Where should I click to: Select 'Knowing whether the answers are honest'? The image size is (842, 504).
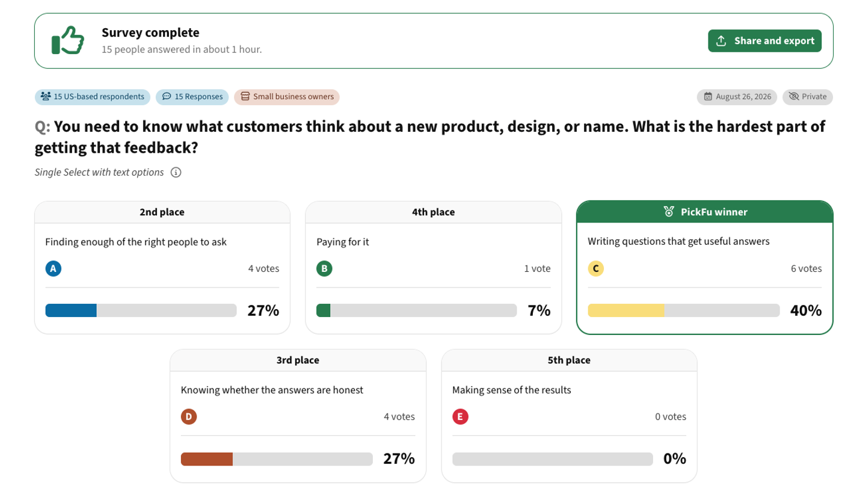point(272,390)
